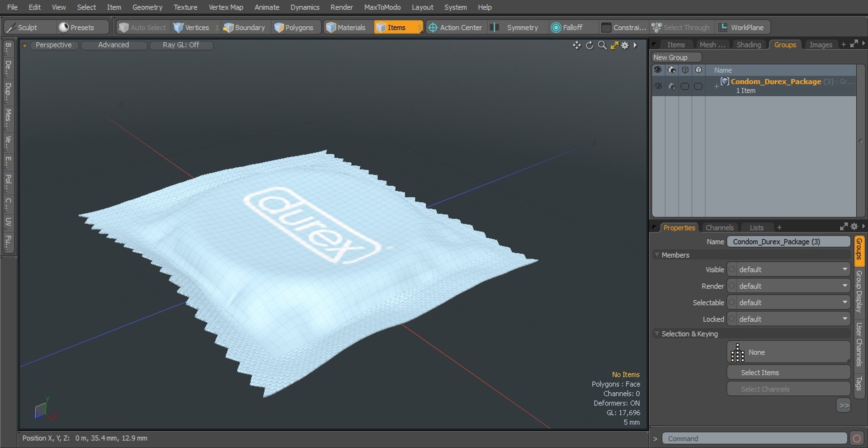This screenshot has height=448, width=868.
Task: Open the Visible dropdown
Action: 789,269
